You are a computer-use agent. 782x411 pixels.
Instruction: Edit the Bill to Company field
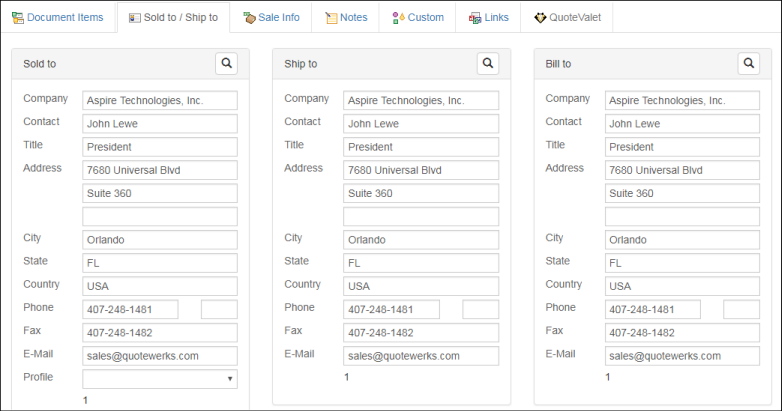(682, 100)
